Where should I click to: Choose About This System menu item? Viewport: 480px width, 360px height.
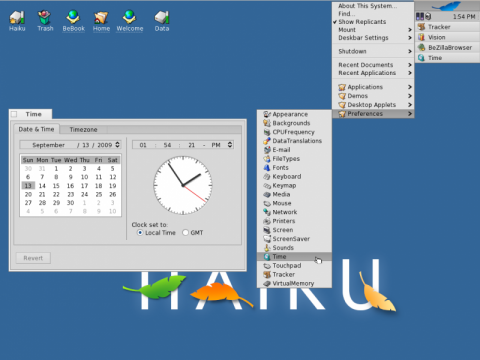tap(373, 6)
